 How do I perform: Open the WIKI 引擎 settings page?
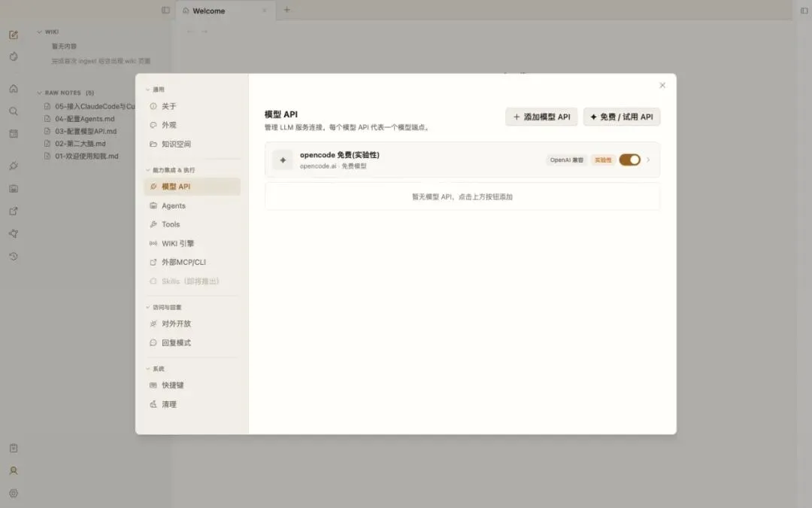[x=192, y=244]
